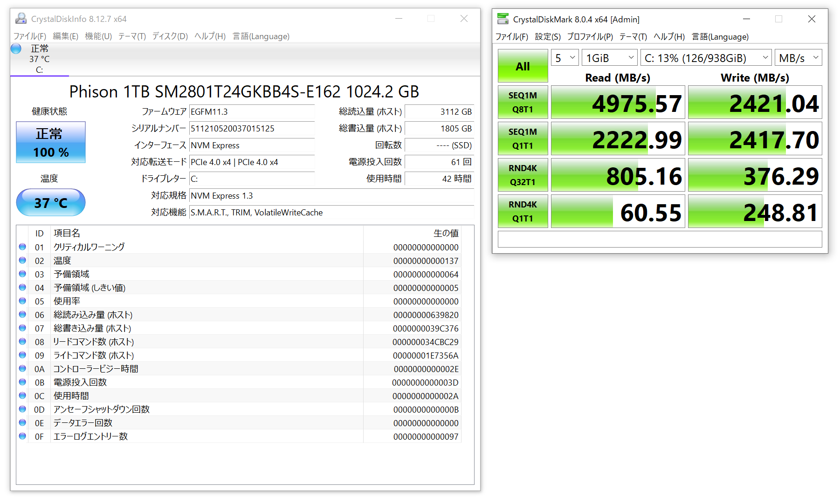Open ヘルプ(H) menu in CrystalDiskMark
840x504 pixels.
(669, 37)
